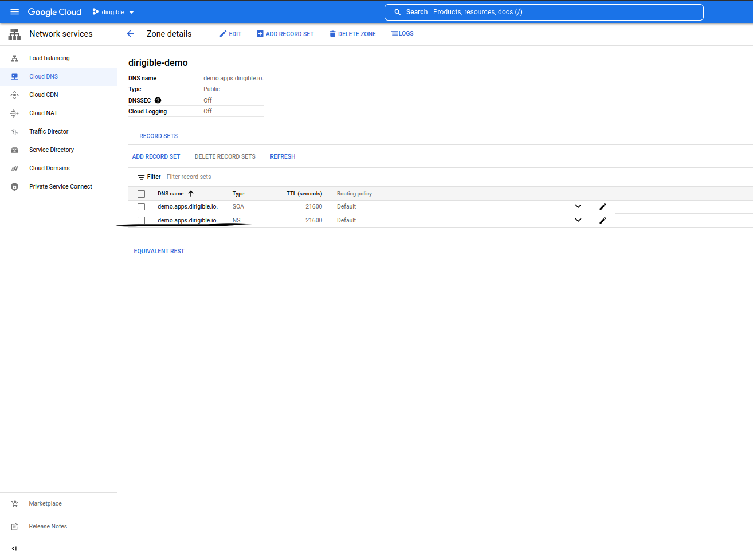The width and height of the screenshot is (753, 560).
Task: Click ADD RECORD SET in the top toolbar
Action: tap(285, 34)
